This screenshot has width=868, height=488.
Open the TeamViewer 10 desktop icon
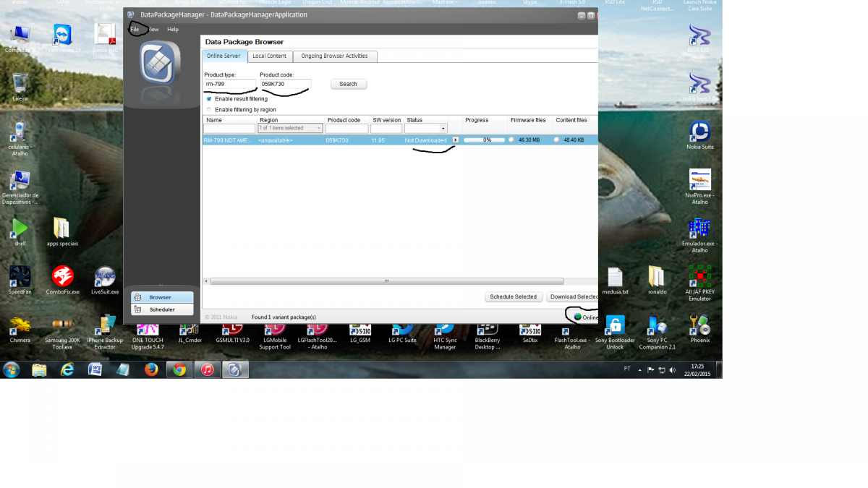[x=63, y=40]
